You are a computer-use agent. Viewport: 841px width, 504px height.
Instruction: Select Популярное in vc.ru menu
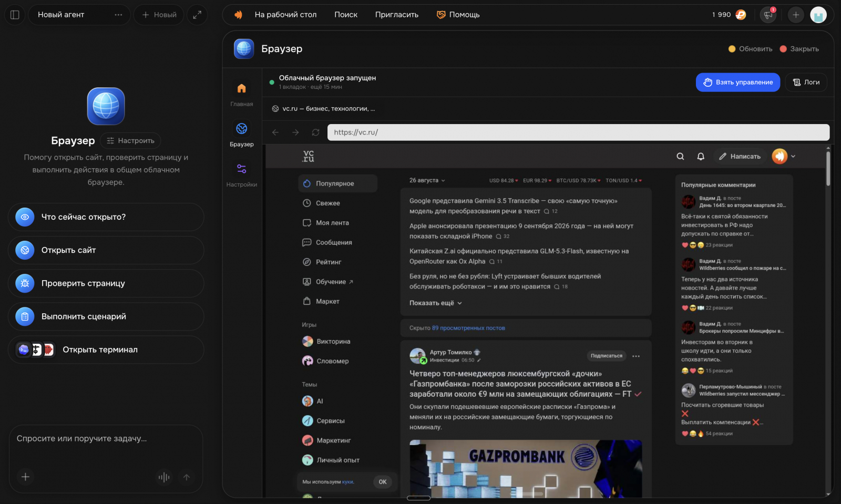338,183
